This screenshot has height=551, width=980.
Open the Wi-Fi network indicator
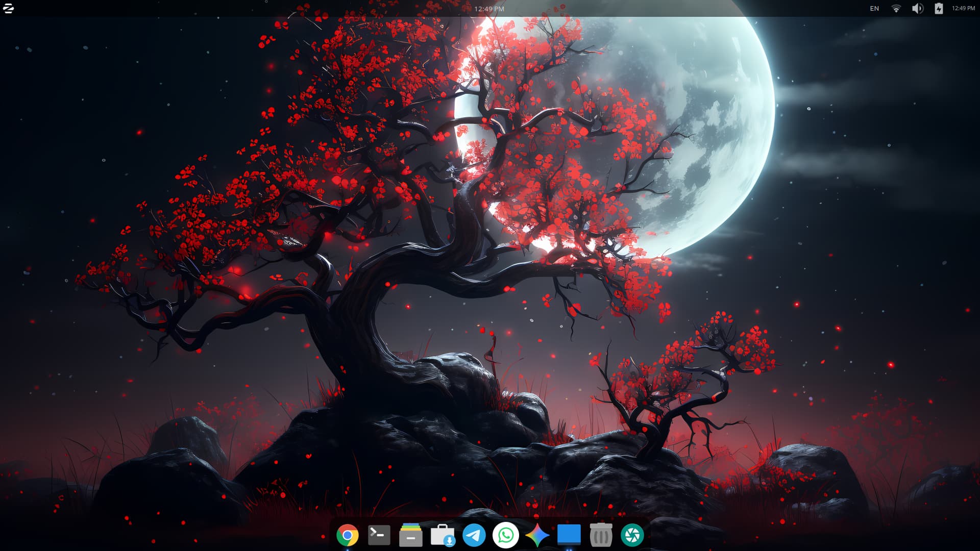pyautogui.click(x=896, y=8)
